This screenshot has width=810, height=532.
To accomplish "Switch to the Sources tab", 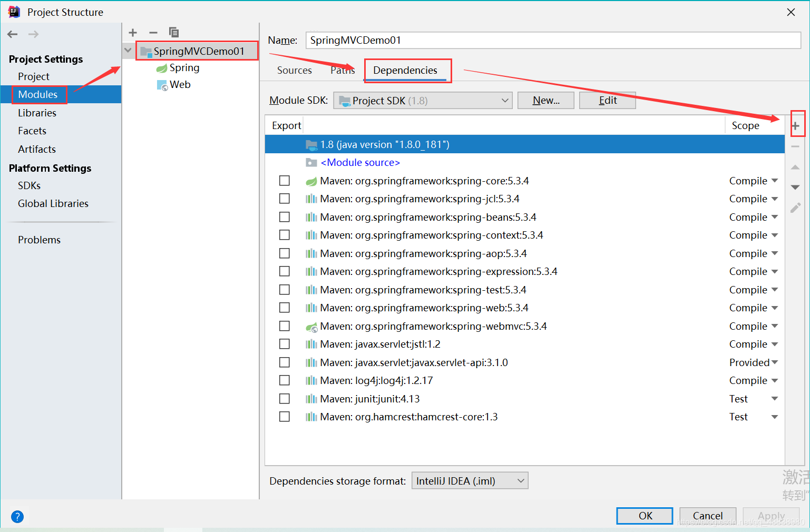I will click(x=295, y=71).
